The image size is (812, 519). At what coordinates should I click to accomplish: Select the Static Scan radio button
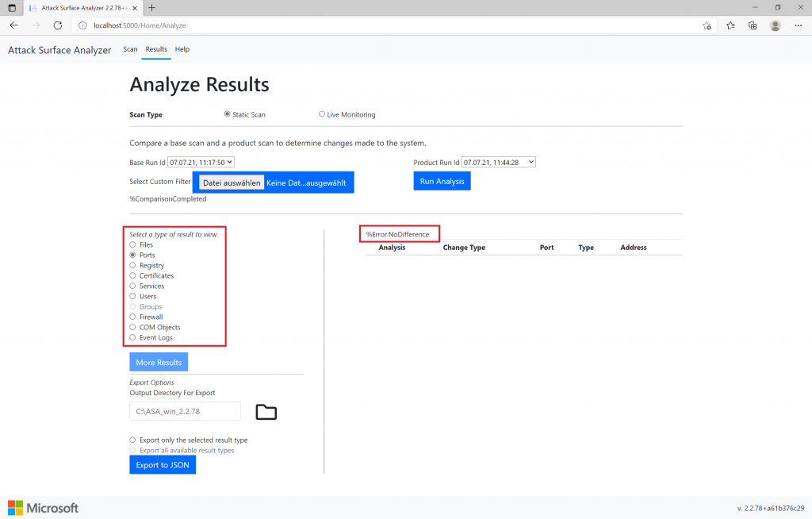(x=227, y=114)
